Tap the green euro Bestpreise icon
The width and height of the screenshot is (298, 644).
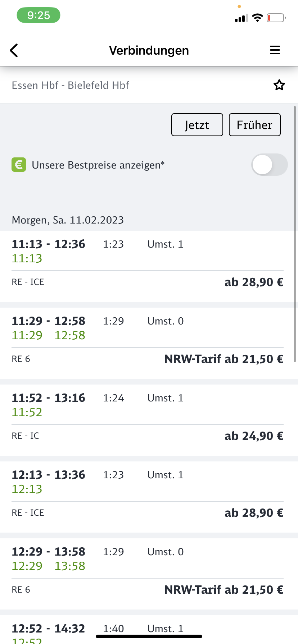pos(19,165)
